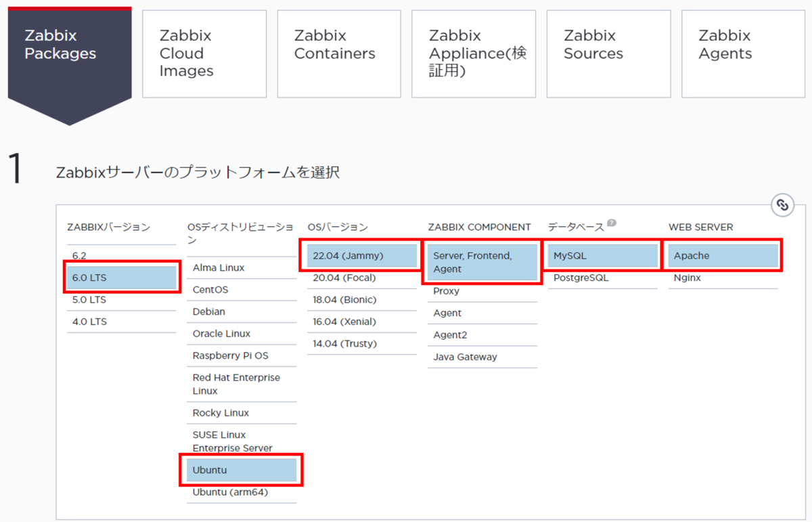Choose Red Hat Enterprise Linux distribution

(x=242, y=384)
